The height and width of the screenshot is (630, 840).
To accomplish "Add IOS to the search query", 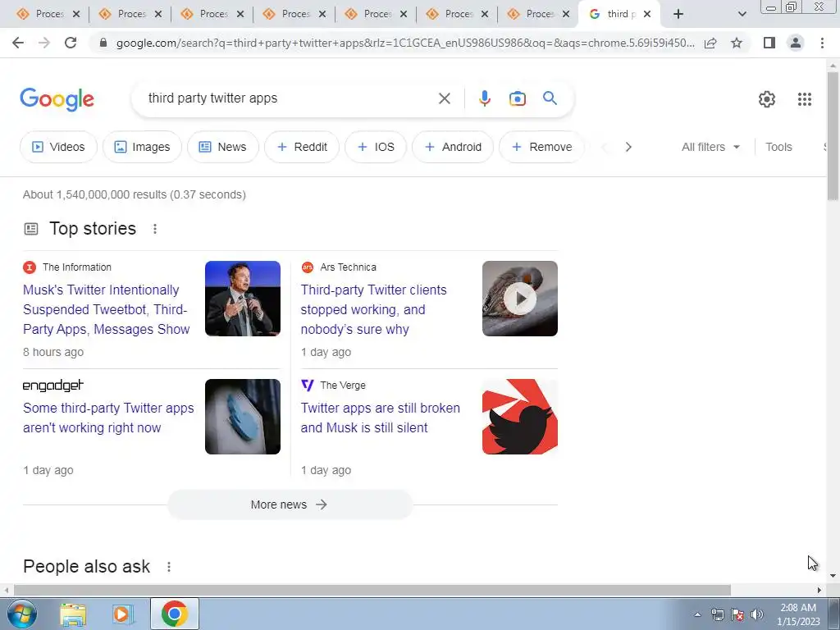I will pyautogui.click(x=376, y=147).
